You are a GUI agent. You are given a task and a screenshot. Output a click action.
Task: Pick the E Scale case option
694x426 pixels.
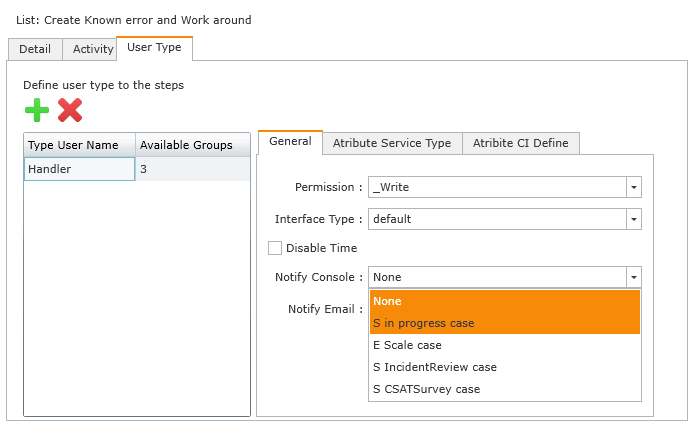point(505,345)
